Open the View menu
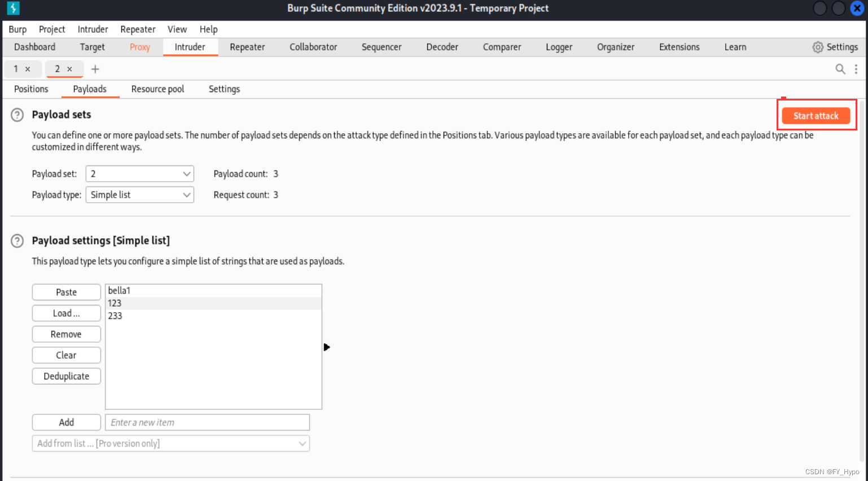 (177, 29)
